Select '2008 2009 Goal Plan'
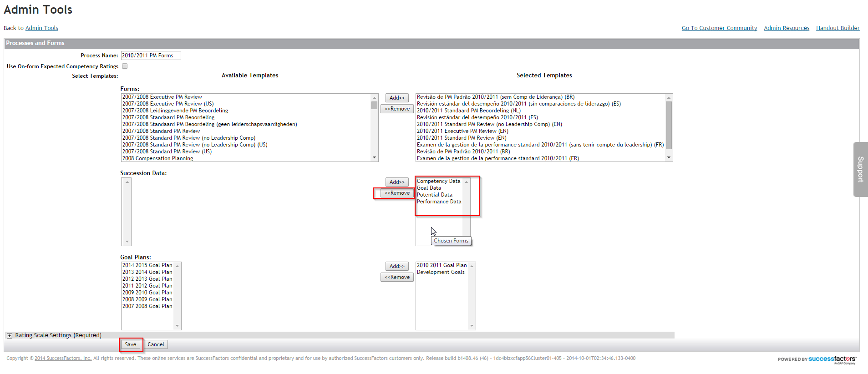868x374 pixels. [148, 299]
